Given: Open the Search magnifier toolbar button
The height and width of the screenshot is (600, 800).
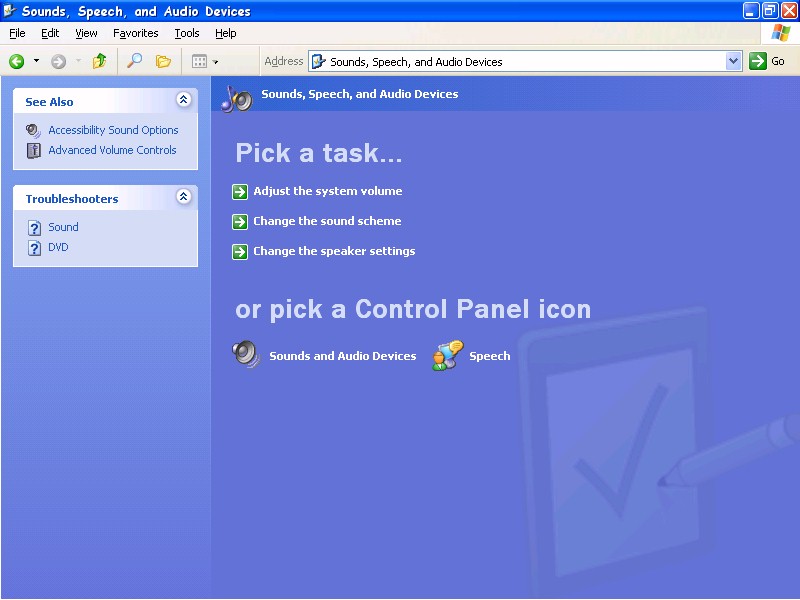Looking at the screenshot, I should click(x=134, y=61).
